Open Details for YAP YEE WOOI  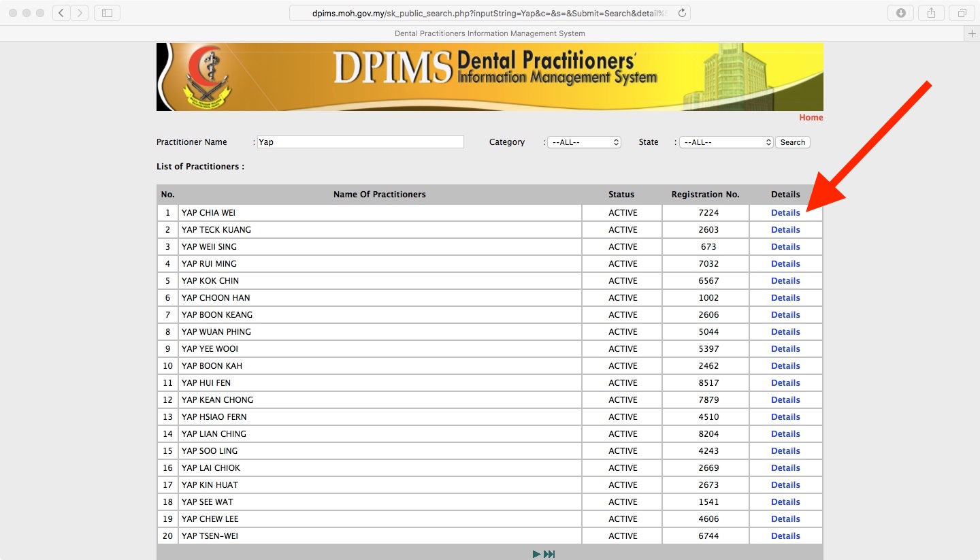pos(785,349)
